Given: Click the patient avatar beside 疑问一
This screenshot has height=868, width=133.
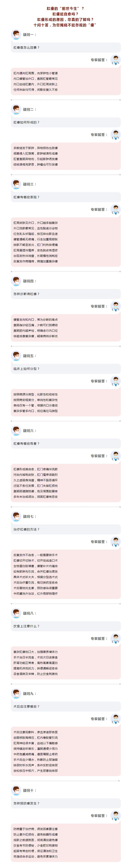Looking at the screenshot, I should pos(16,34).
